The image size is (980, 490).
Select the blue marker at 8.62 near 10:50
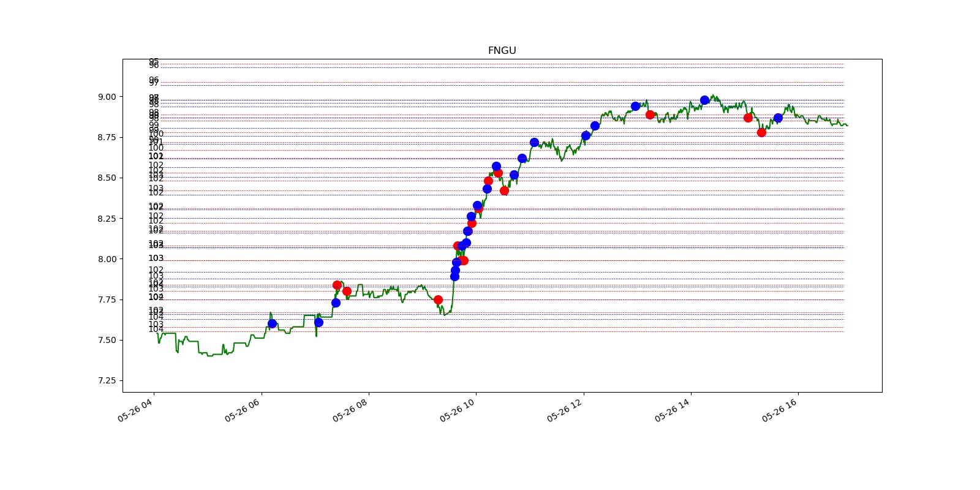[x=522, y=158]
